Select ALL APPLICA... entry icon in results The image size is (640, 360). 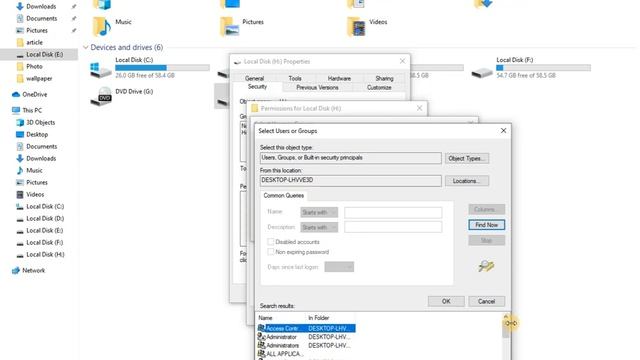(x=261, y=354)
